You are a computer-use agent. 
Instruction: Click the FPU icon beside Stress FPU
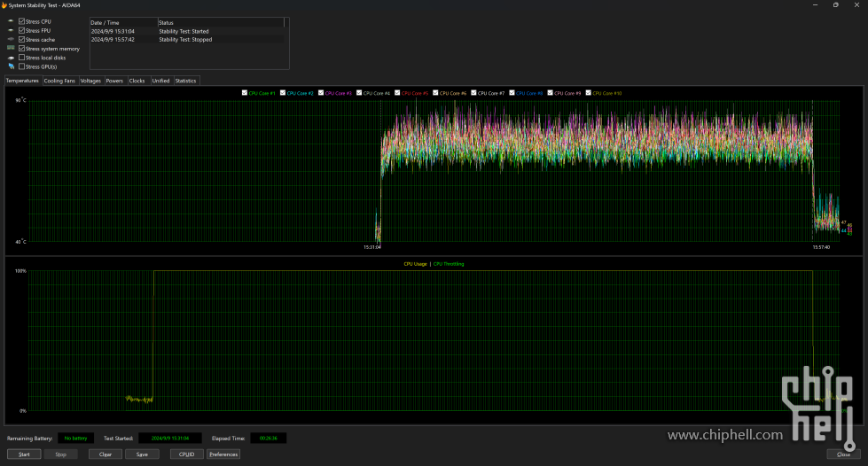pyautogui.click(x=11, y=30)
